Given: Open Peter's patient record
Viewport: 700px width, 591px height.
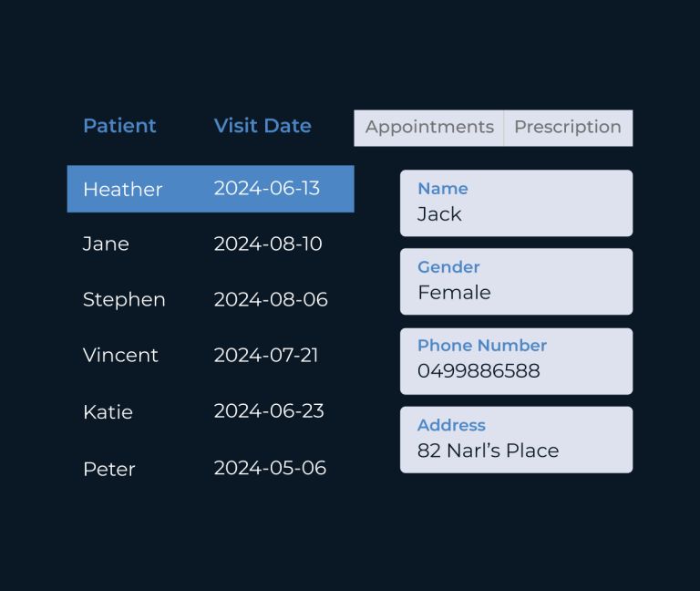Looking at the screenshot, I should [211, 468].
